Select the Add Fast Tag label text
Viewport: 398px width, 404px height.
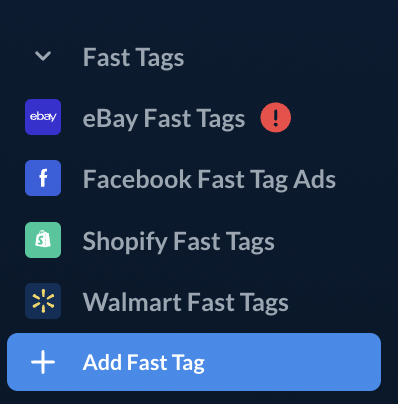(144, 363)
